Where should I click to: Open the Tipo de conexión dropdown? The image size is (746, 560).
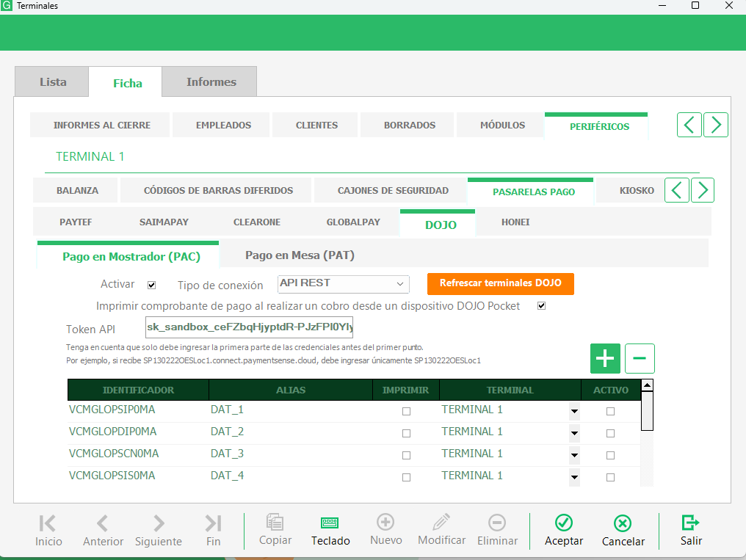(x=344, y=284)
